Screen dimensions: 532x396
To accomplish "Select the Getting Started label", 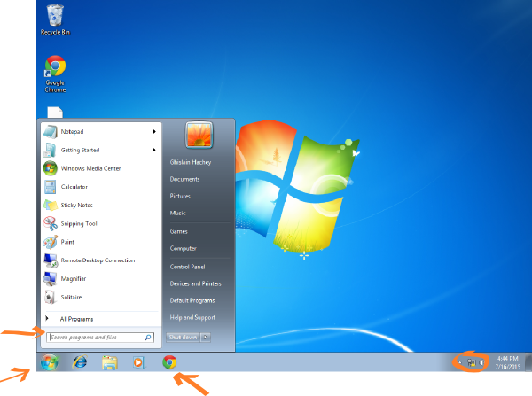I will (x=80, y=151).
